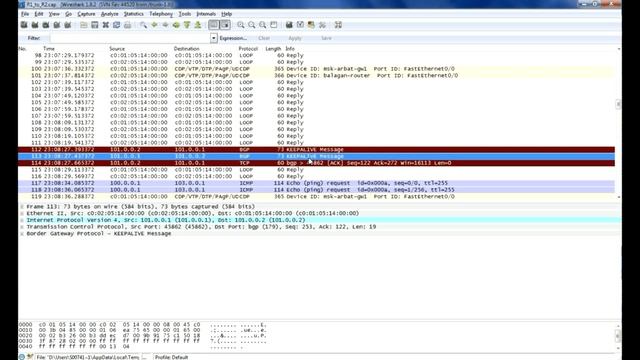The image size is (640, 360).
Task: Open the filter Expression... dialog
Action: (233, 38)
